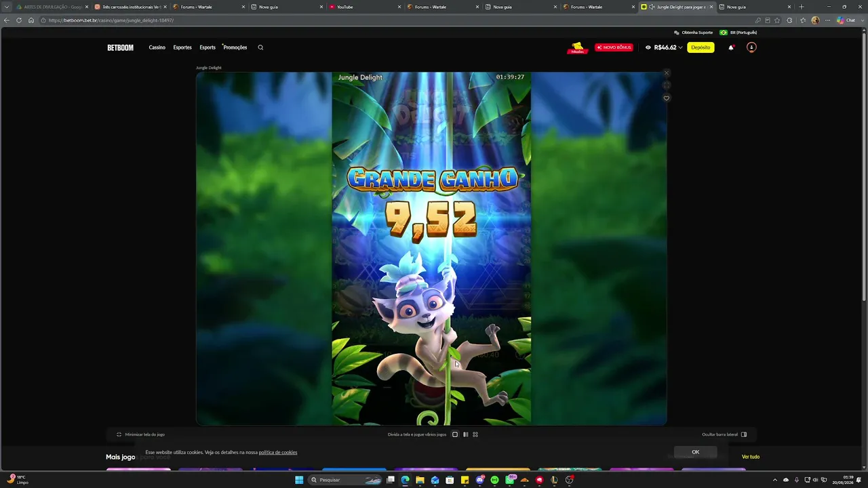The height and width of the screenshot is (488, 868).
Task: Open File Explorer from the taskbar
Action: [x=420, y=480]
